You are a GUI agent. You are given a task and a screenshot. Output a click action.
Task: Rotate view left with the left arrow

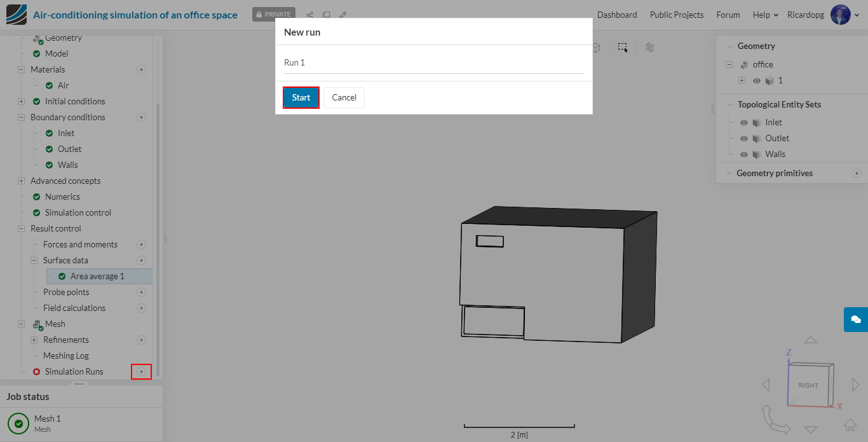click(x=766, y=385)
